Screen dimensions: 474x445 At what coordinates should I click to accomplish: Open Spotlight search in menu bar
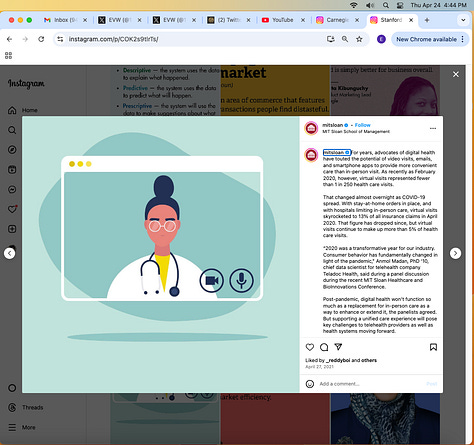pos(386,5)
